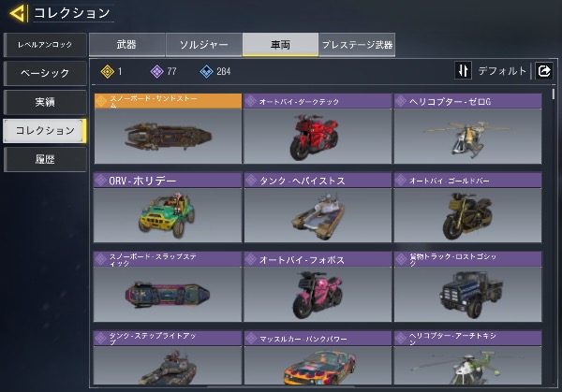This screenshot has width=562, height=392.
Task: Select the red Dark Tech motorcycle
Action: click(318, 129)
